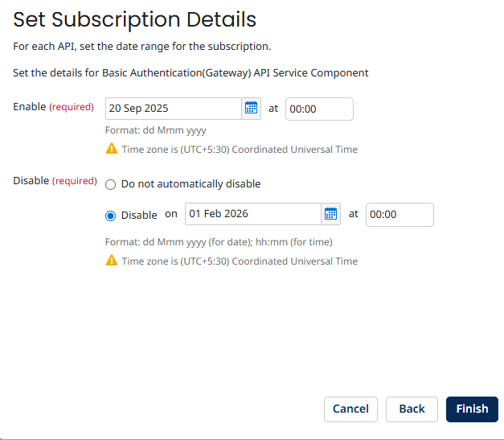Click the "Enable (required)" field label
Screen dimensions: 504x440
[53, 107]
